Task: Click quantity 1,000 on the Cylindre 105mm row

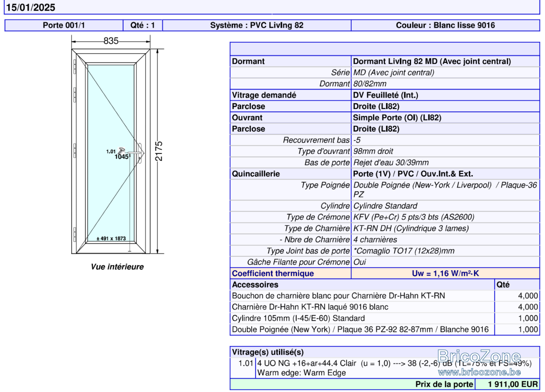Action: coord(528,318)
